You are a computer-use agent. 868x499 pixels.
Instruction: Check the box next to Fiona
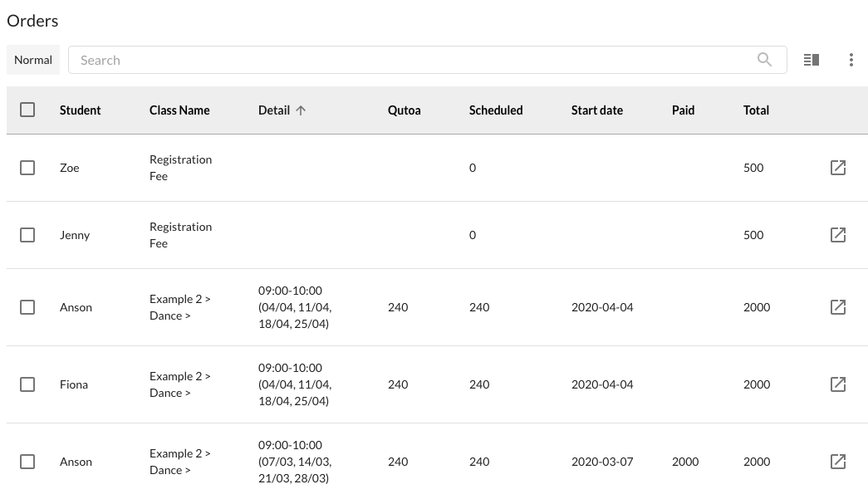(x=27, y=384)
